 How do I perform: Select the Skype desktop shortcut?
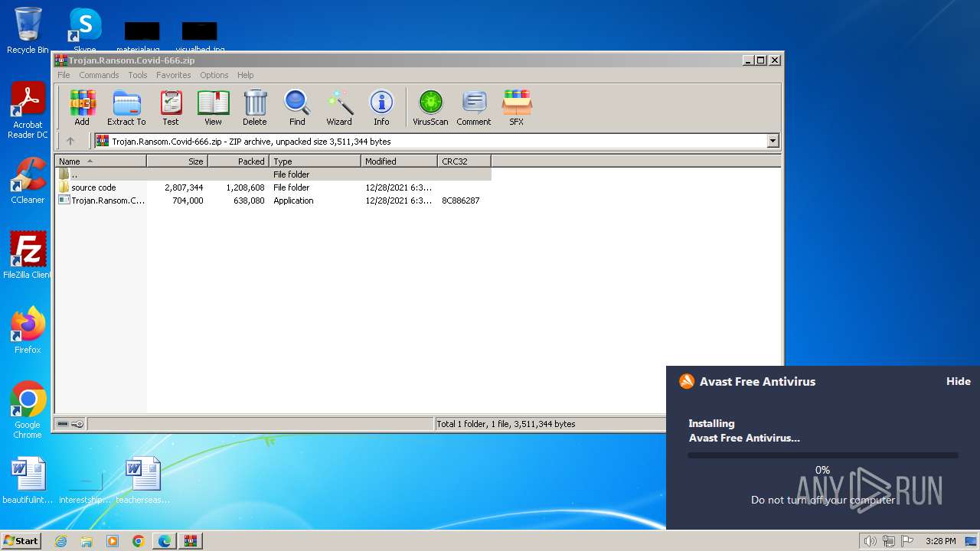85,31
